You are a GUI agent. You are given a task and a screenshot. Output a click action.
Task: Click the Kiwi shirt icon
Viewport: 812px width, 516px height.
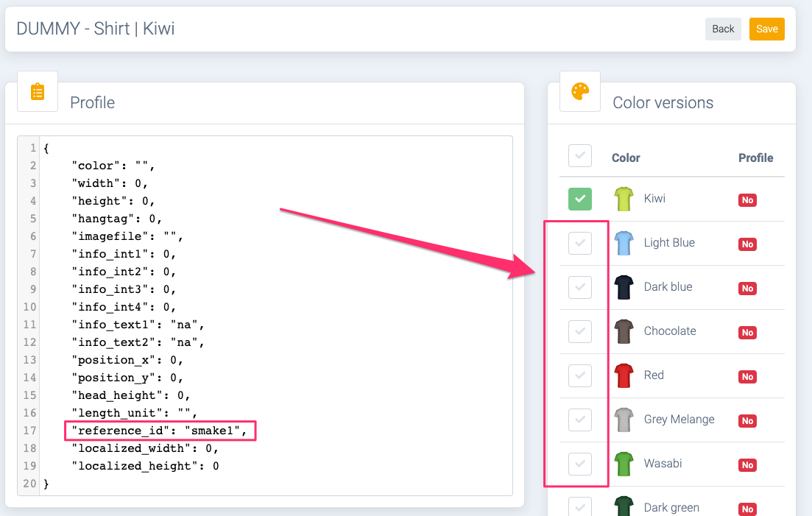pos(624,199)
